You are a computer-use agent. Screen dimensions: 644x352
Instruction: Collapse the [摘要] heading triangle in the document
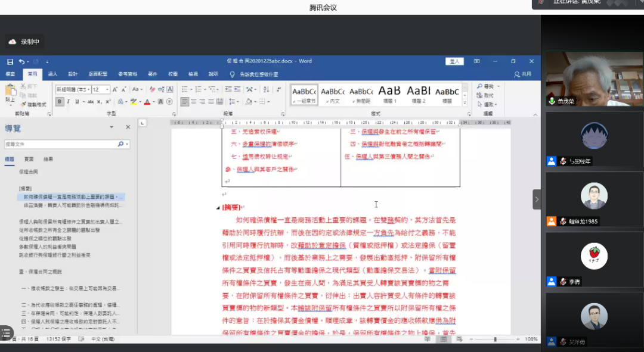(218, 208)
